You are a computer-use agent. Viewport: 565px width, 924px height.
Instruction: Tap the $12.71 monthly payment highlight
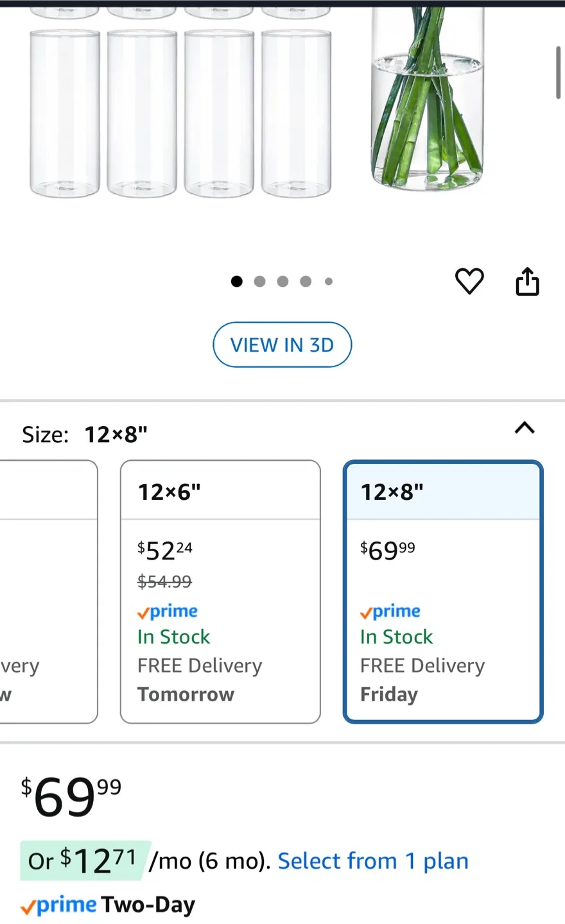[x=86, y=860]
